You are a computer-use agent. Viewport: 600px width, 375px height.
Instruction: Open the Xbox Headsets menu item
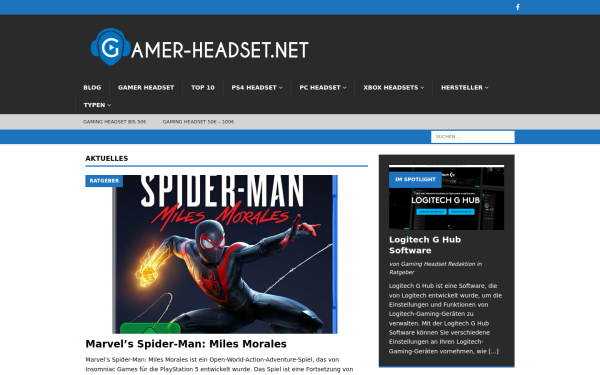click(391, 88)
